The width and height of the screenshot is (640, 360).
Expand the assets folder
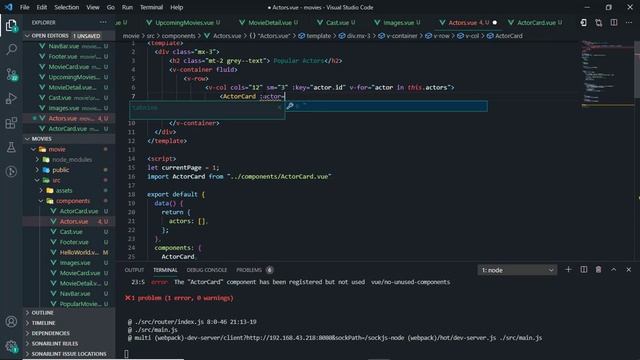point(41,190)
